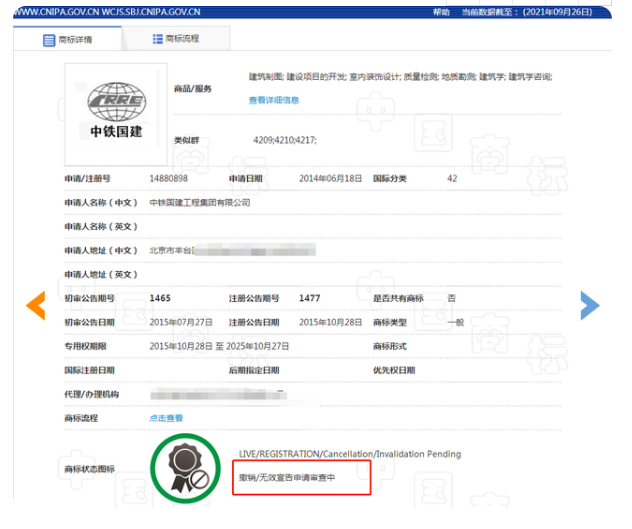Click the green trademark status badge icon

click(x=185, y=469)
